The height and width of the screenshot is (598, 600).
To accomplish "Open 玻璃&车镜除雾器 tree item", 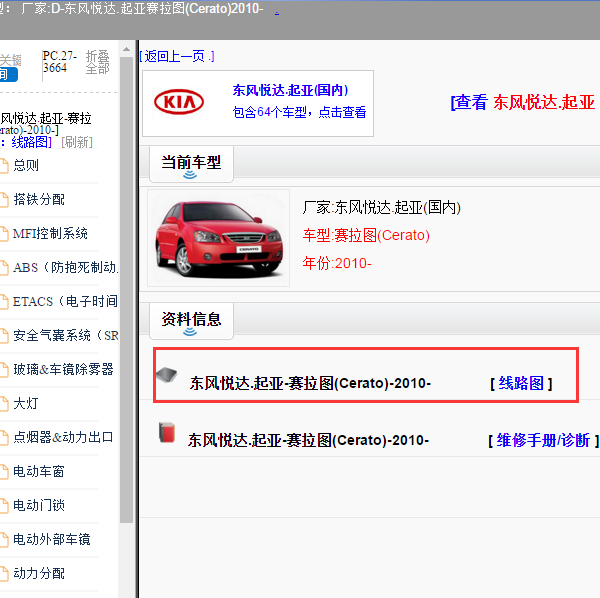I will (x=63, y=369).
